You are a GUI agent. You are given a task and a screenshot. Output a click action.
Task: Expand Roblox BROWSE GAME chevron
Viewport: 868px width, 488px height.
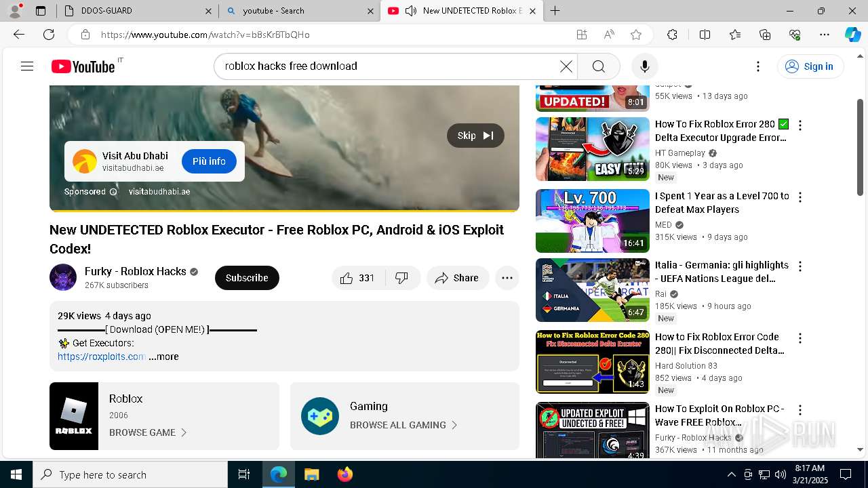click(184, 432)
